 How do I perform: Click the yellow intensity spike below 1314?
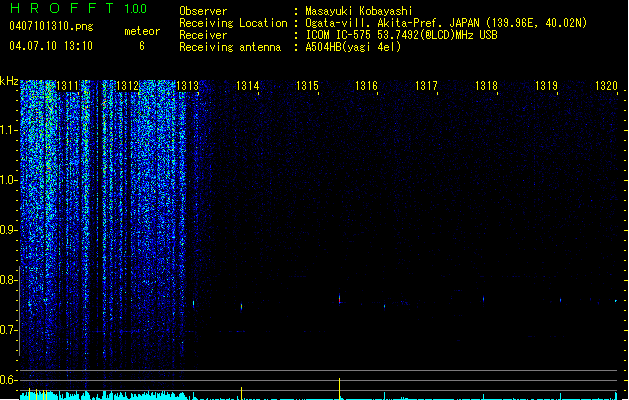(241, 393)
